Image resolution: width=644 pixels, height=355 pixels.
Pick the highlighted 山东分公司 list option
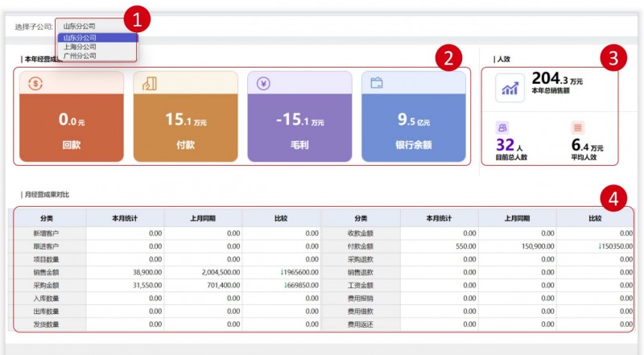pyautogui.click(x=80, y=38)
